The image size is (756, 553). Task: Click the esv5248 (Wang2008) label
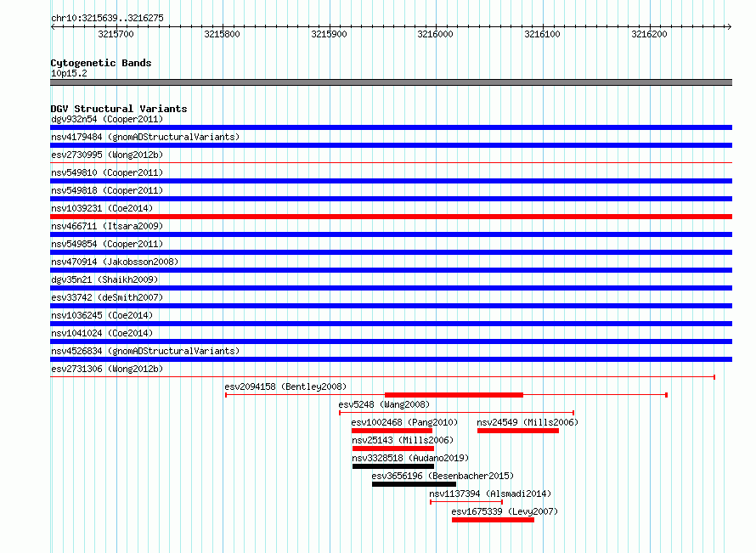[384, 404]
